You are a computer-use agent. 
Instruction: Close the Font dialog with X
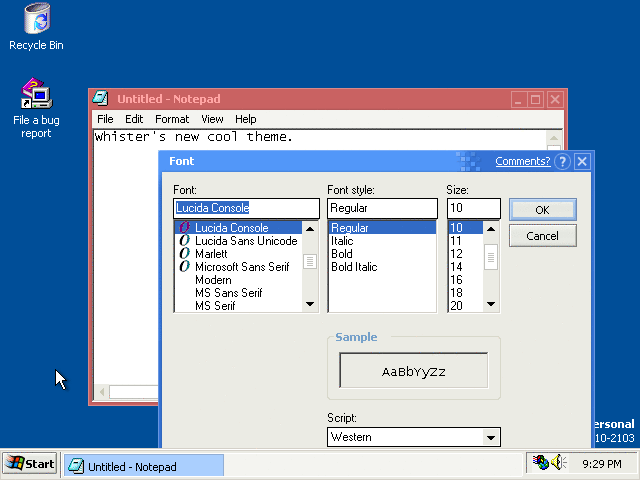[582, 162]
